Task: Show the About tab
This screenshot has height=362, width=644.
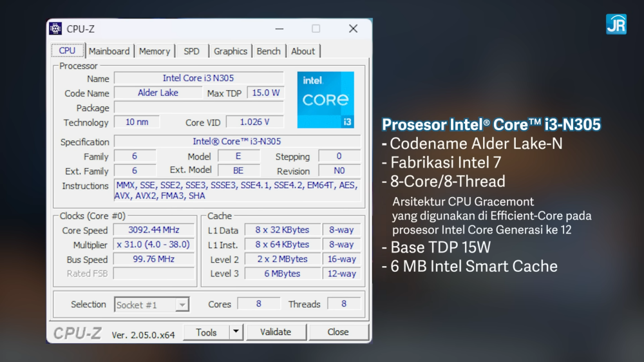Action: pos(303,52)
